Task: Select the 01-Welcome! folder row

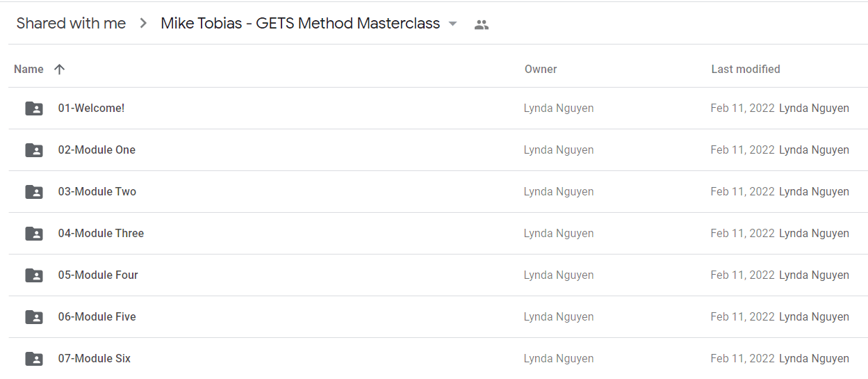Action: point(438,108)
